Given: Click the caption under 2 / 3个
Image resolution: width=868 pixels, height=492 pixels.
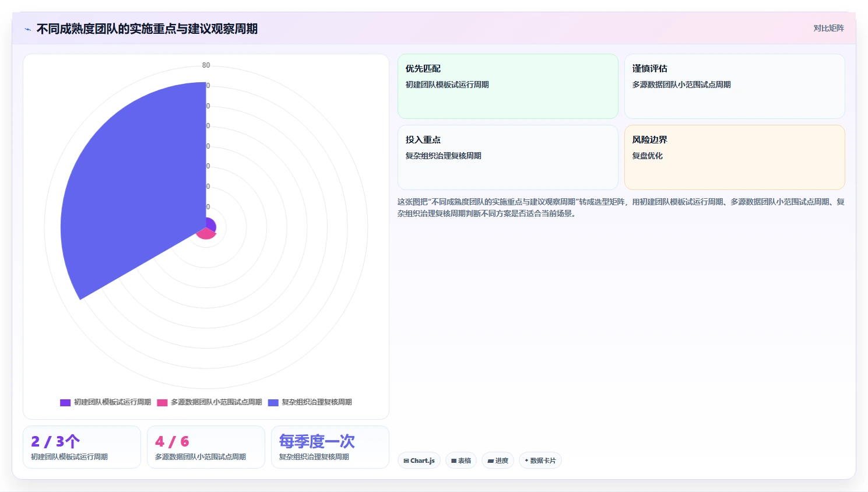Looking at the screenshot, I should 69,457.
